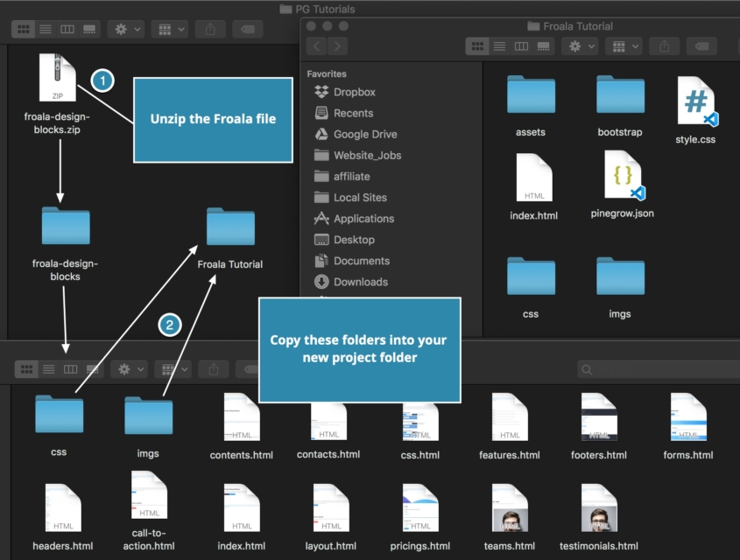
Task: Click the forward arrow in Froala Tutorial window
Action: (338, 46)
